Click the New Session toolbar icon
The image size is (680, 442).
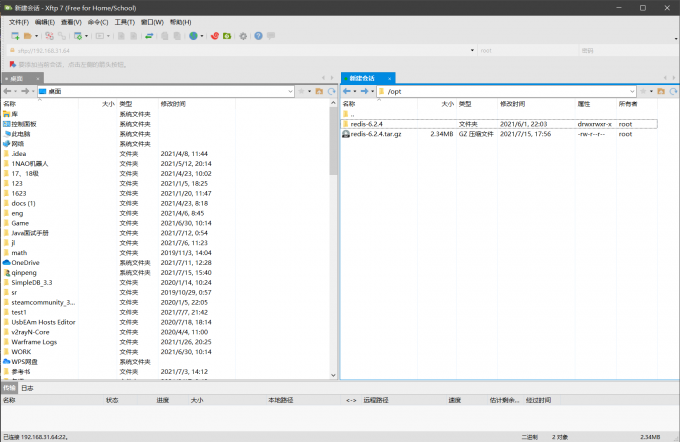click(x=15, y=36)
